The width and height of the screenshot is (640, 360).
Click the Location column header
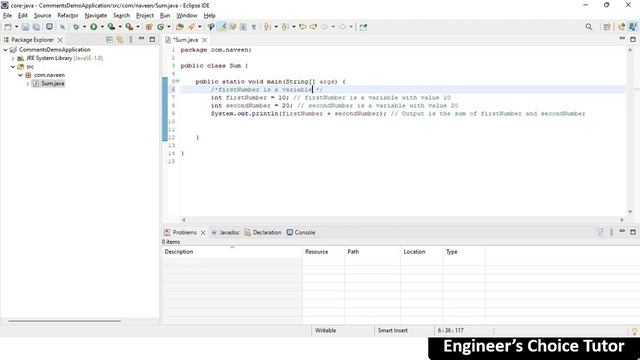(422, 252)
